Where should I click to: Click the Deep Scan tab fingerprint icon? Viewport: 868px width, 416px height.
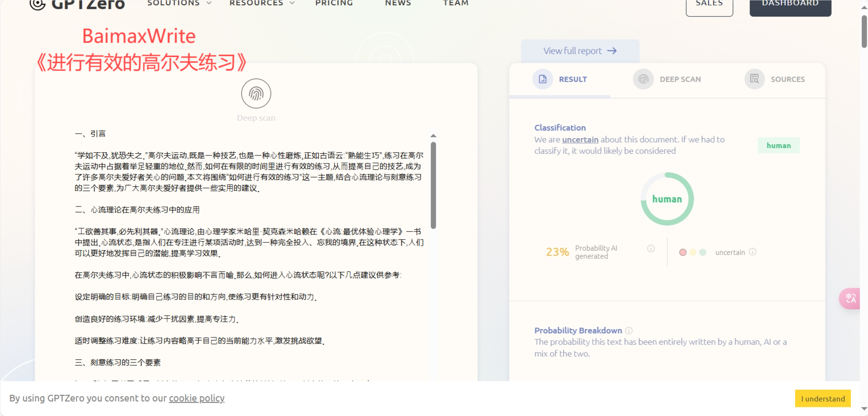pyautogui.click(x=644, y=79)
